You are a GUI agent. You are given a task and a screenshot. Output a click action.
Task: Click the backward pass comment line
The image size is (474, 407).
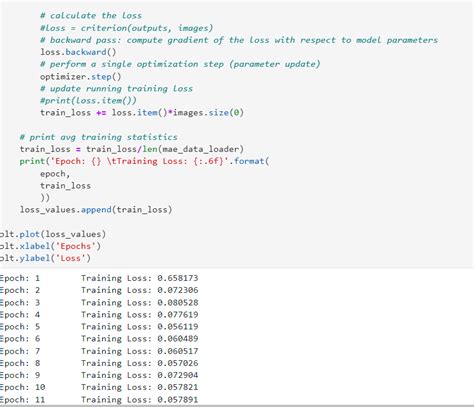click(239, 40)
